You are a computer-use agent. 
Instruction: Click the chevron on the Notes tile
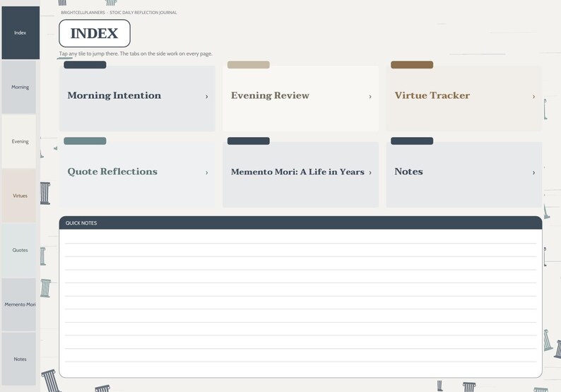click(534, 173)
